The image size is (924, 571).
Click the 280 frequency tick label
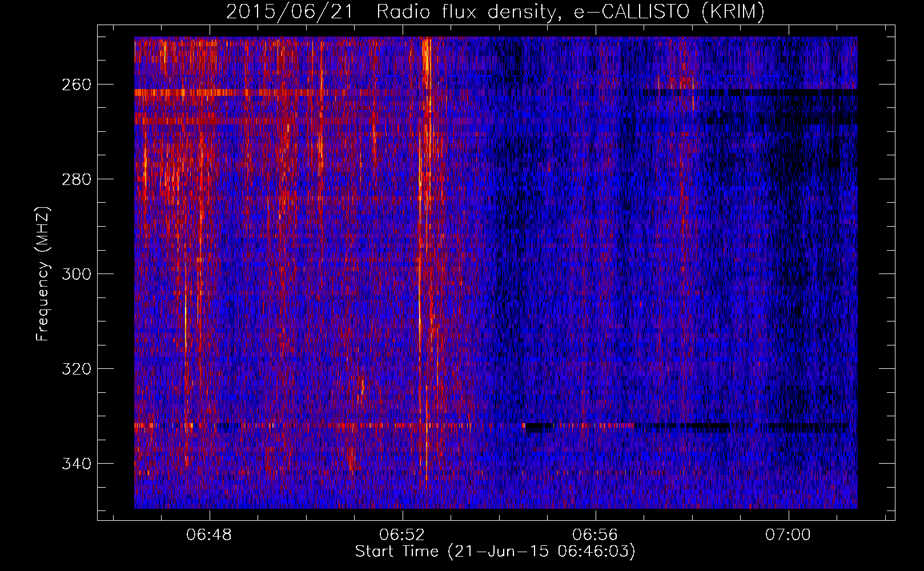(77, 179)
